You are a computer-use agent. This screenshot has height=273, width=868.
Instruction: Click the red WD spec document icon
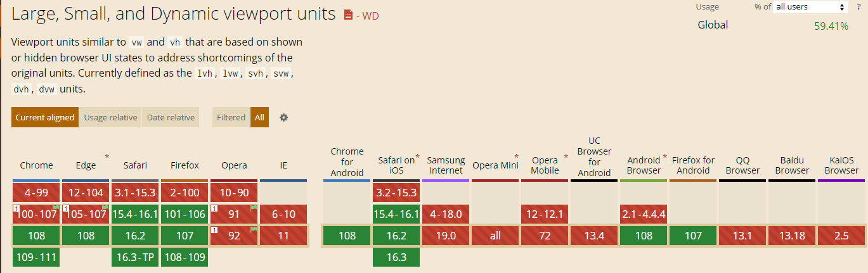(x=348, y=15)
